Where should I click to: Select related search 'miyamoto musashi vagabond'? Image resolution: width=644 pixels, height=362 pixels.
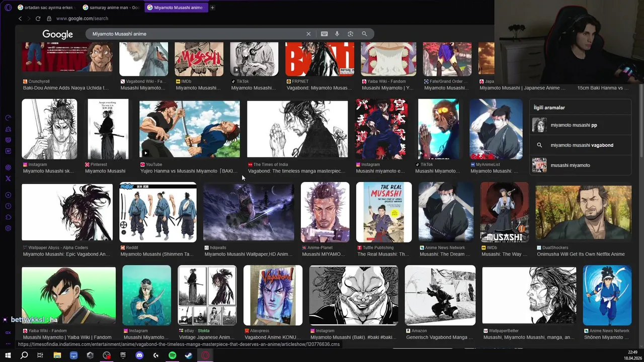[580, 145]
